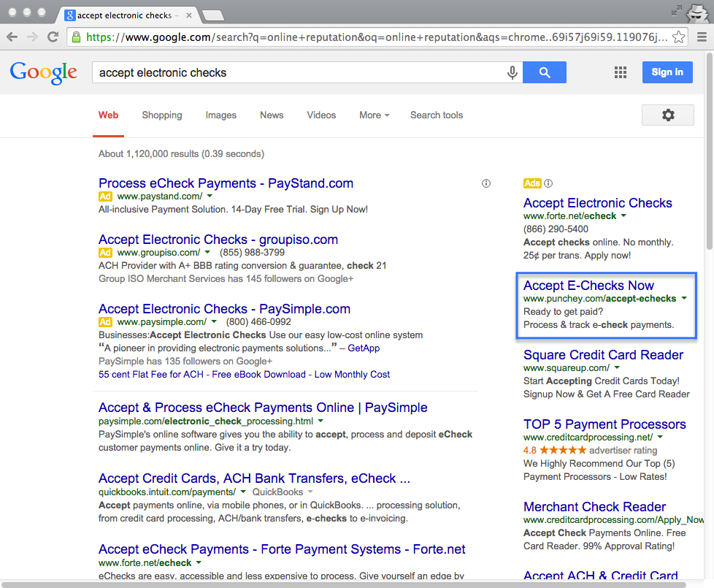Expand dropdown beside www.creditcardprocessing.net
The image size is (714, 588).
[x=660, y=438]
